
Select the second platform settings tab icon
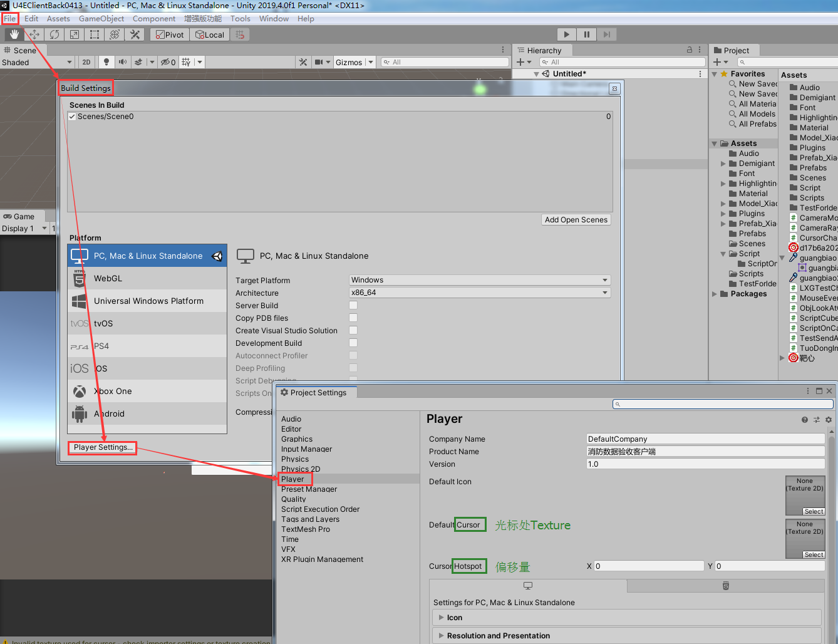(x=726, y=586)
